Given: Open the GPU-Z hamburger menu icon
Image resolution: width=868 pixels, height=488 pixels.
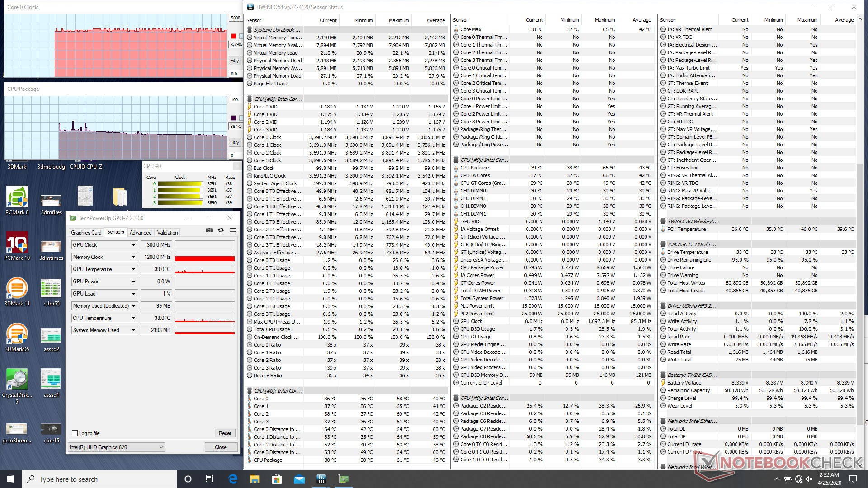Looking at the screenshot, I should [232, 230].
